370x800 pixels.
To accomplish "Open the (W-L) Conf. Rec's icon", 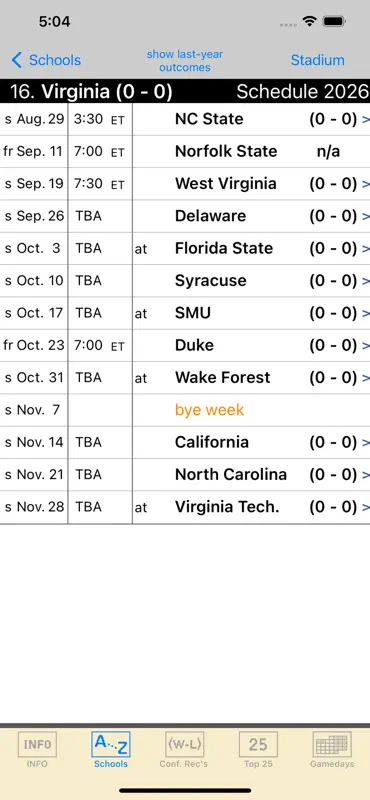I will (184, 745).
